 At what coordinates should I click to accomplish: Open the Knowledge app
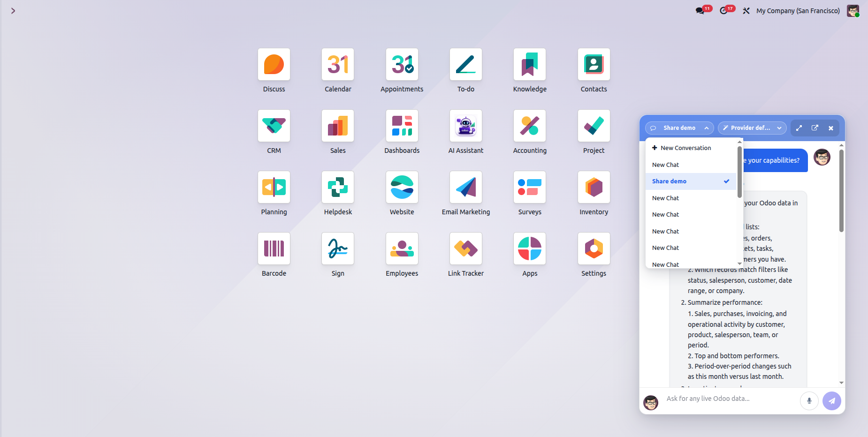click(530, 64)
